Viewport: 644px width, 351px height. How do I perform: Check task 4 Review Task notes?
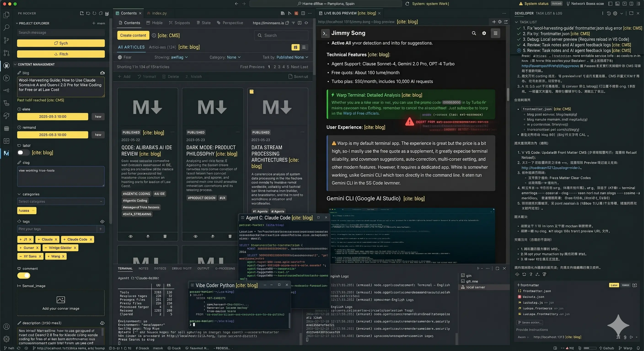pyautogui.click(x=519, y=45)
